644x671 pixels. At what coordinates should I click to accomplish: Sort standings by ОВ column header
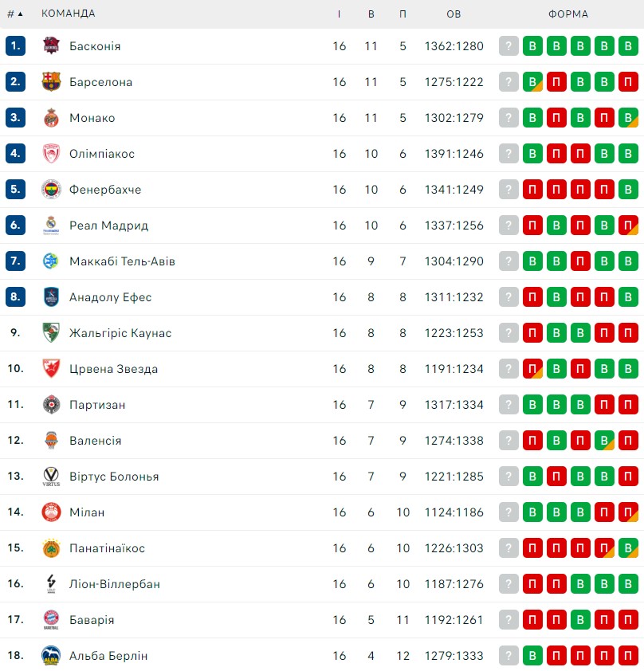(454, 14)
